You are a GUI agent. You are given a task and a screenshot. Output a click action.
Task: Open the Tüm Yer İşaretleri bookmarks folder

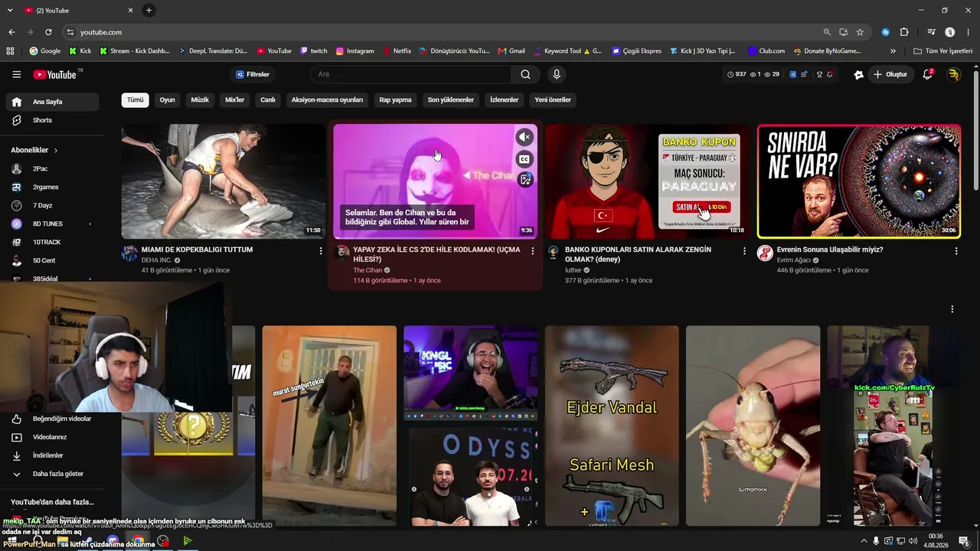[x=943, y=51]
